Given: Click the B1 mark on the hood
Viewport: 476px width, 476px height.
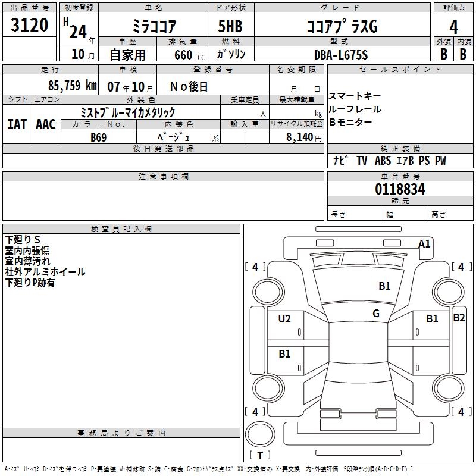Looking at the screenshot, I should pyautogui.click(x=384, y=286).
